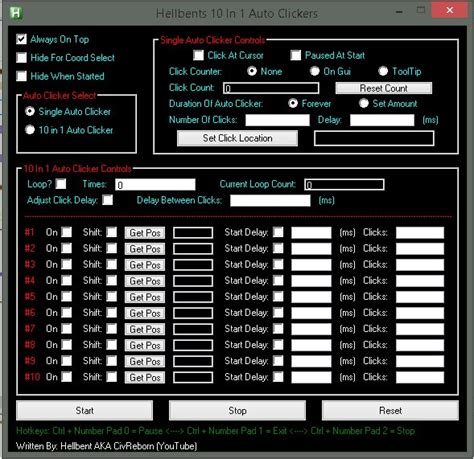Click the green H application icon
The height and width of the screenshot is (459, 474).
(16, 13)
